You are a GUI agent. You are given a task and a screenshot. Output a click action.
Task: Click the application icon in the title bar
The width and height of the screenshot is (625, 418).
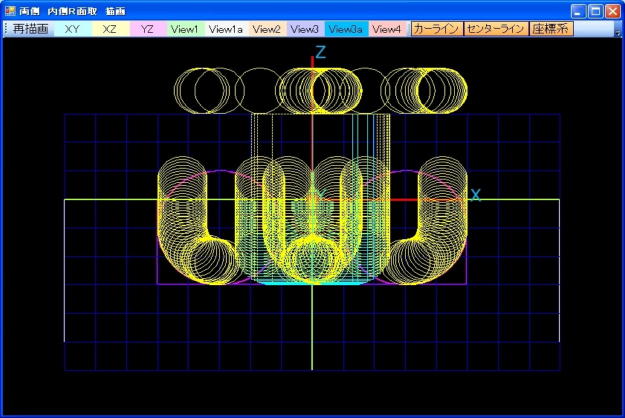click(x=10, y=10)
